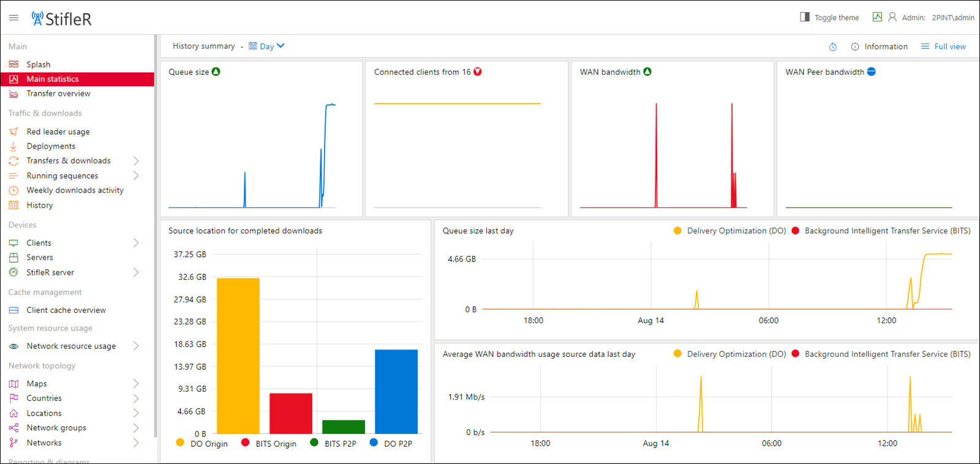Open the Information panel
The height and width of the screenshot is (464, 980).
[880, 47]
